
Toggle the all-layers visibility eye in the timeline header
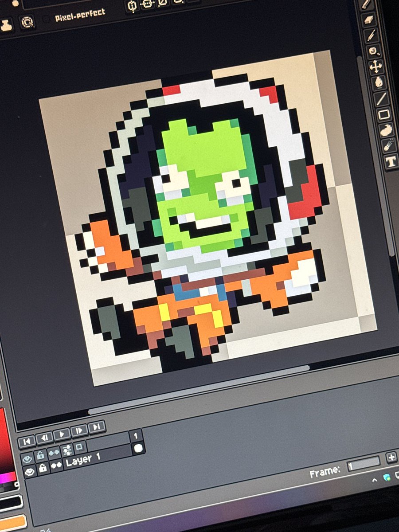[28, 458]
